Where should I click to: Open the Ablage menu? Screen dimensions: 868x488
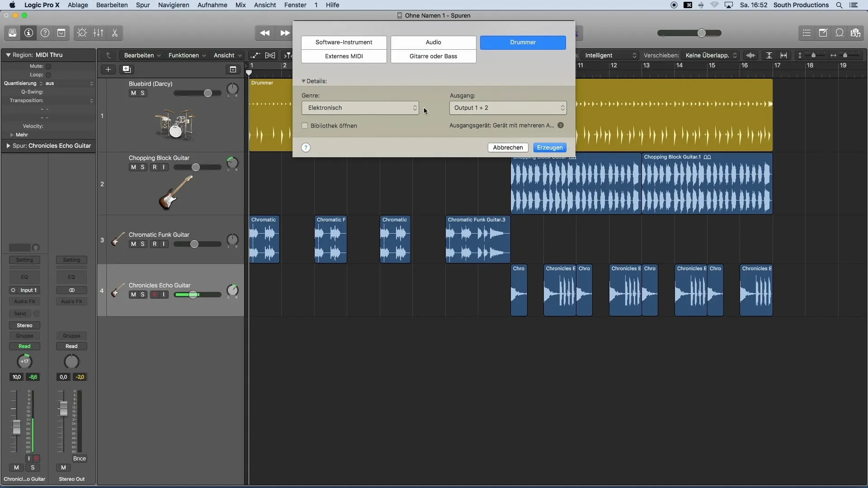[78, 5]
